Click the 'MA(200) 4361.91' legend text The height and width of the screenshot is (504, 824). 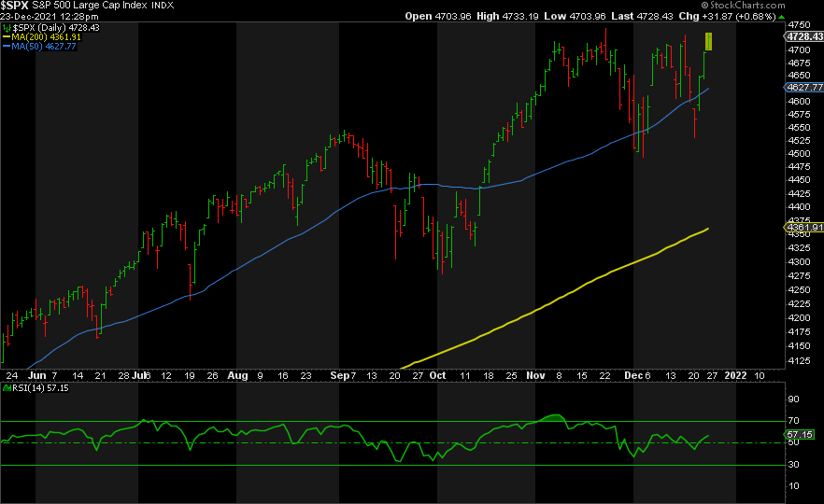click(47, 37)
